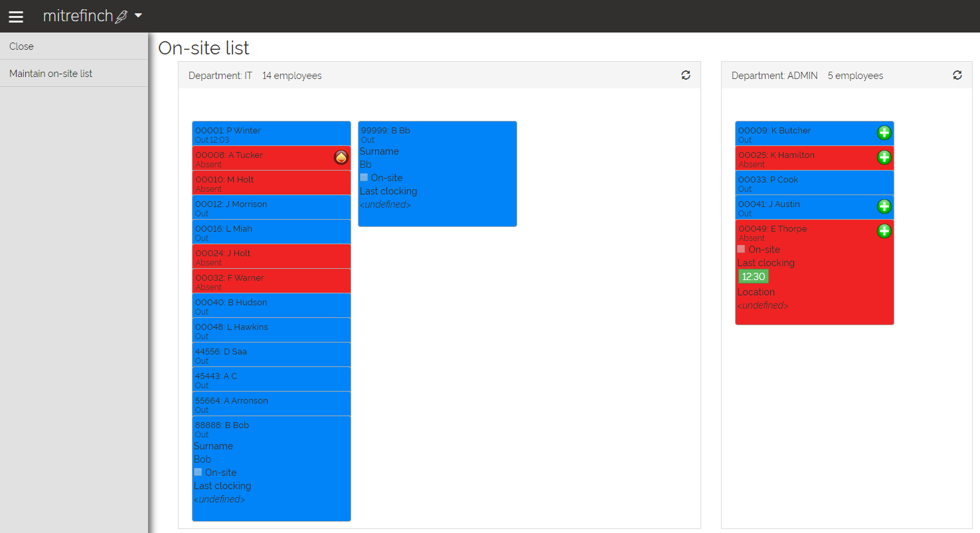Select employee row 00033: P Cook
The width and height of the screenshot is (980, 533).
[x=815, y=183]
